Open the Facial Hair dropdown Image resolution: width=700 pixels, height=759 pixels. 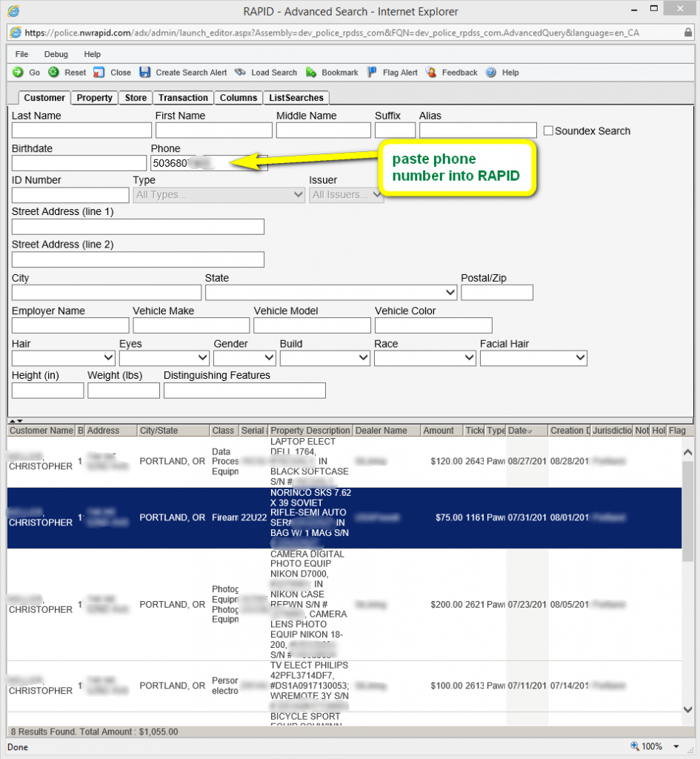[x=533, y=358]
